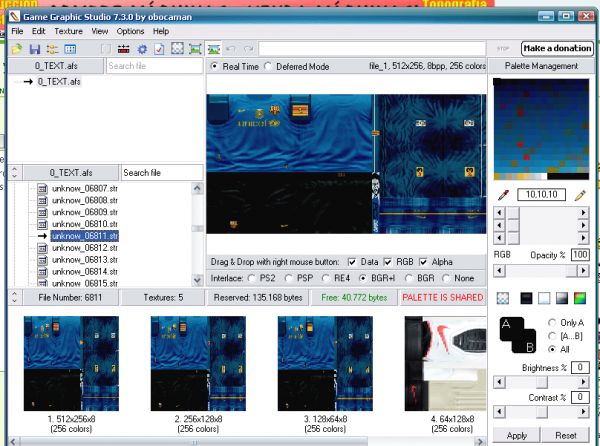Choose the PSP interlace option

pyautogui.click(x=289, y=278)
